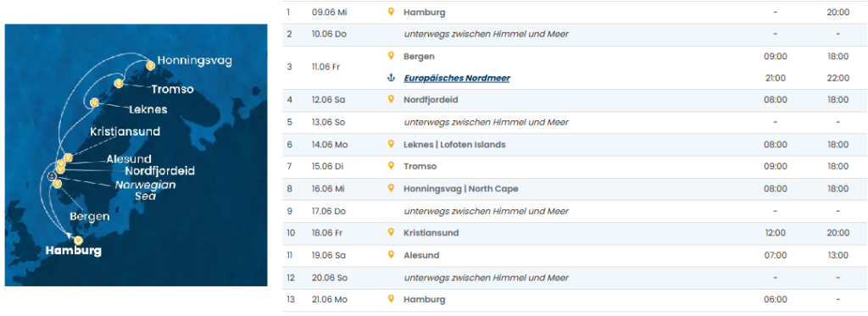Select the Hamburg marker on the map
Image resolution: width=868 pixels, height=316 pixels.
78,241
